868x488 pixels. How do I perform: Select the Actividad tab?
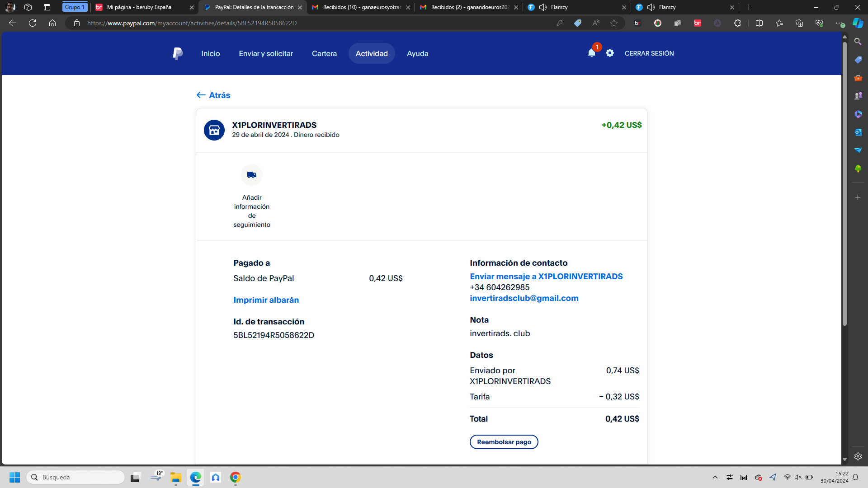pos(372,53)
